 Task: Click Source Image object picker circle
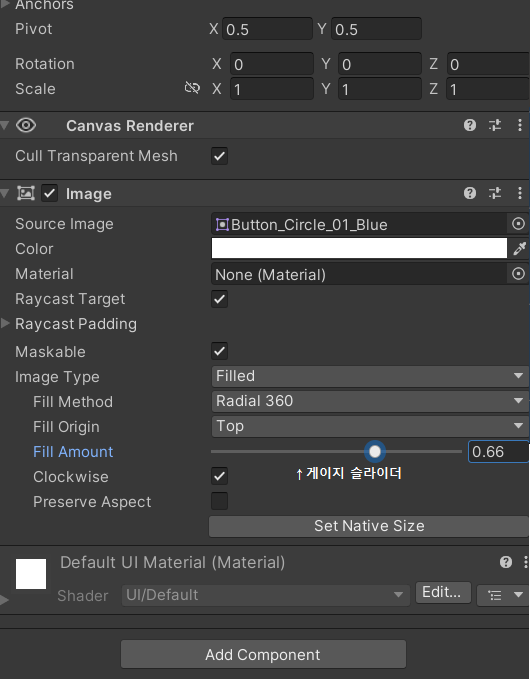pos(518,224)
